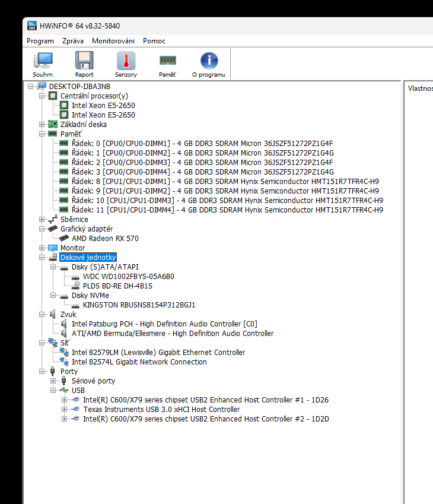Click the Paměť memory module icon
Screen dimensions: 433x504
click(x=167, y=61)
